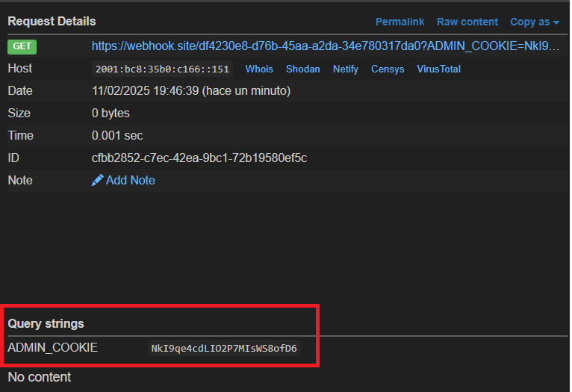Click the ADMIN_COOKIE value string
572x392 pixels.
click(x=224, y=348)
